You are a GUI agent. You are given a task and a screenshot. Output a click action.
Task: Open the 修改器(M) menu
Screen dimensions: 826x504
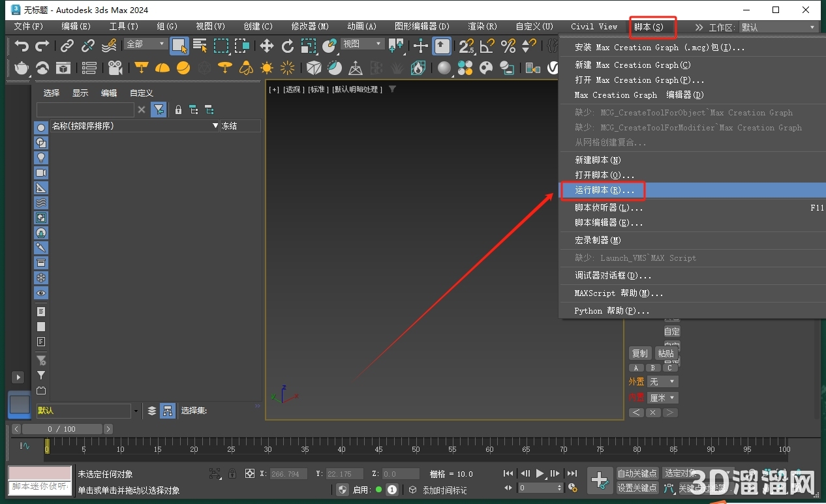pyautogui.click(x=310, y=27)
